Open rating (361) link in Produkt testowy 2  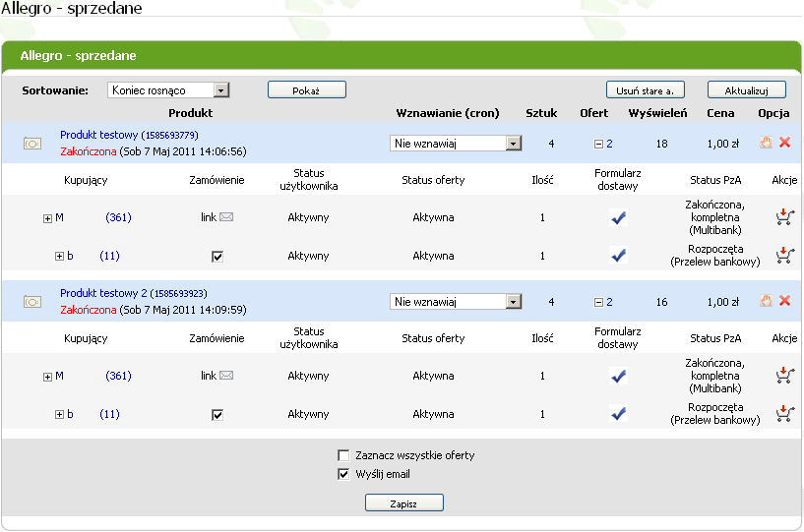click(x=118, y=376)
